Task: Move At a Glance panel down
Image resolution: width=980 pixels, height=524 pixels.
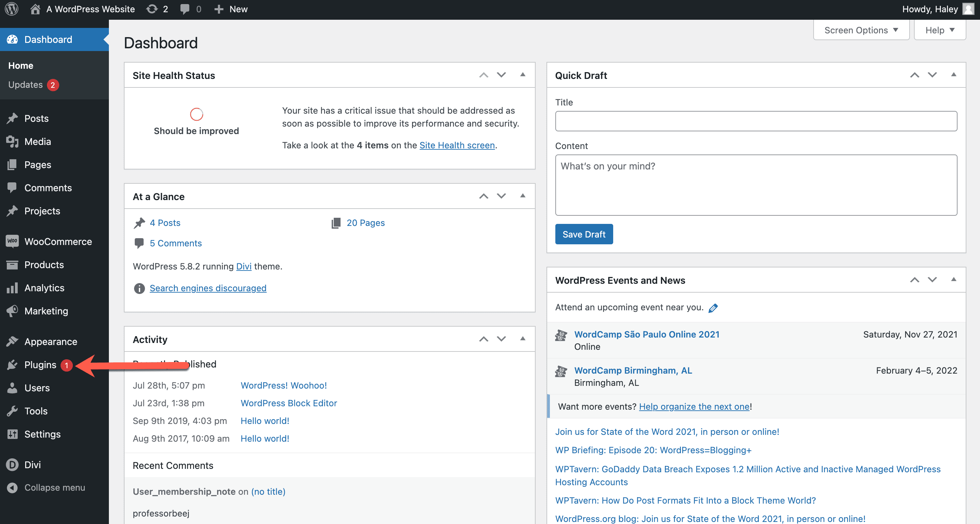Action: (x=502, y=196)
